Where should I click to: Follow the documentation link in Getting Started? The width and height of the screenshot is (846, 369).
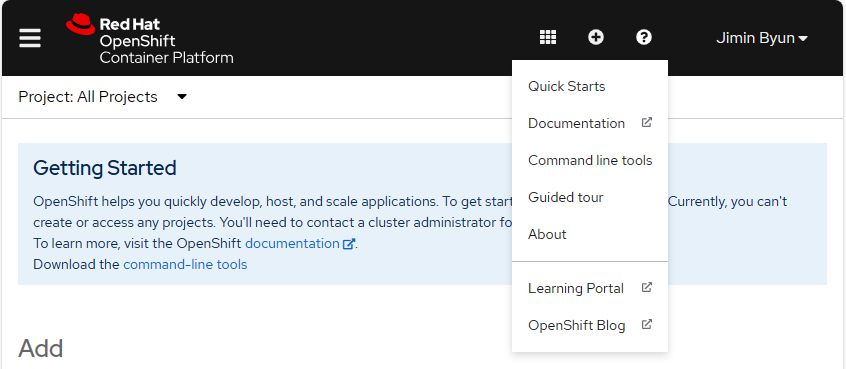299,244
